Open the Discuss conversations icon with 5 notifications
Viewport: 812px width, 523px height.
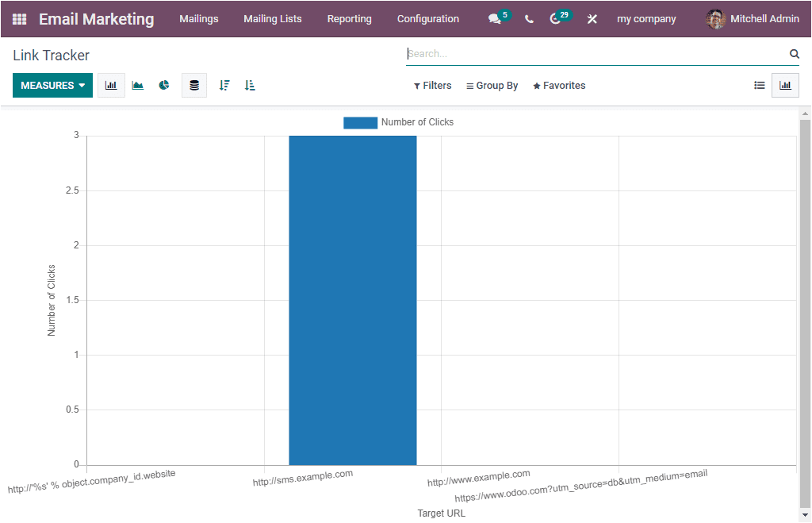pos(495,18)
